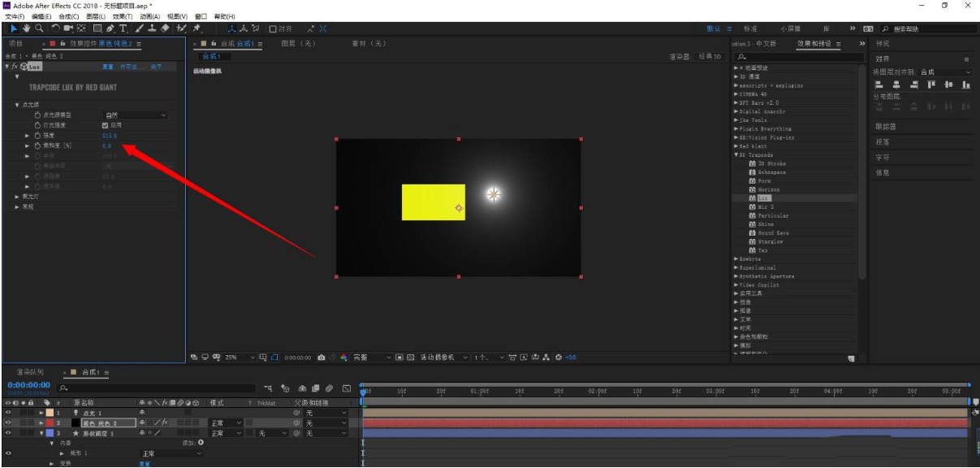The width and height of the screenshot is (980, 468).
Task: Toggle the 应用 checkbox for 灯光强度
Action: coord(106,126)
